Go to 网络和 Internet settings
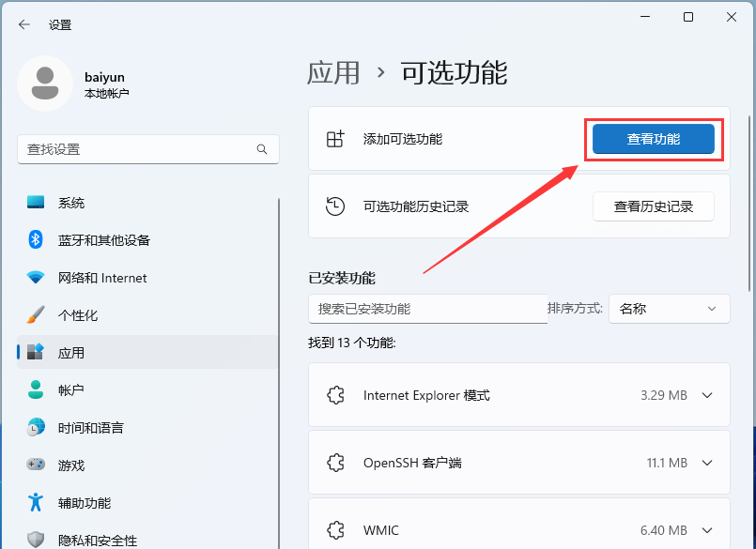 click(147, 278)
